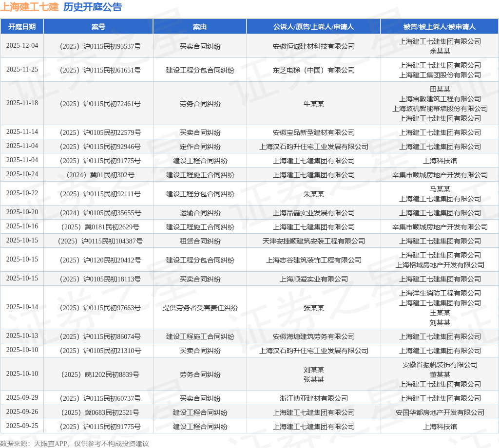The image size is (499, 448).
Task: Click plaintiff 上海志谷建筑装饰工程有限公司
Action: pos(314,260)
